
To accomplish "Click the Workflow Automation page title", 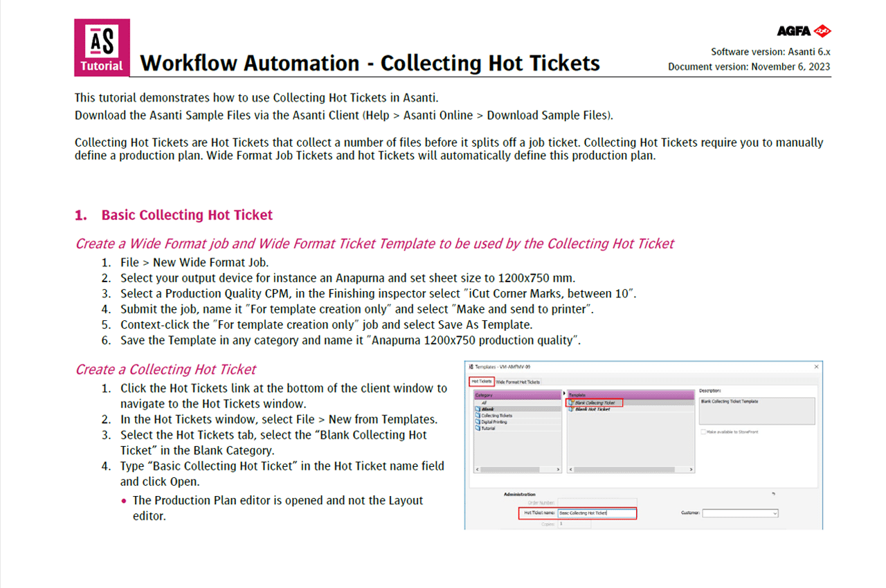I will pyautogui.click(x=370, y=63).
